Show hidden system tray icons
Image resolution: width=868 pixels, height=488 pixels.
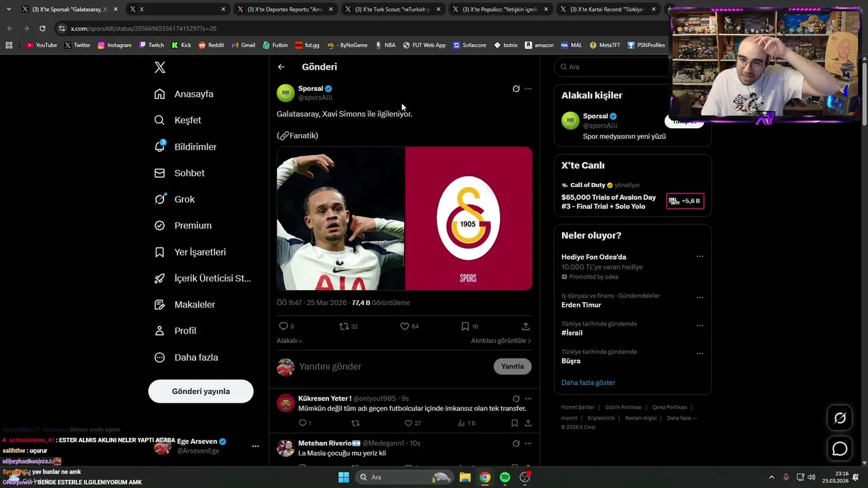(771, 477)
